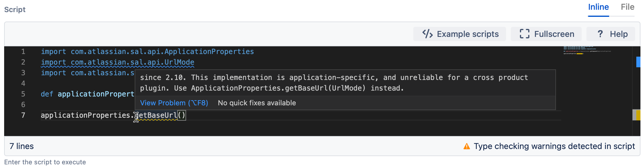Click line number 7 in gutter
Viewport: 644px width, 167px height.
point(23,115)
